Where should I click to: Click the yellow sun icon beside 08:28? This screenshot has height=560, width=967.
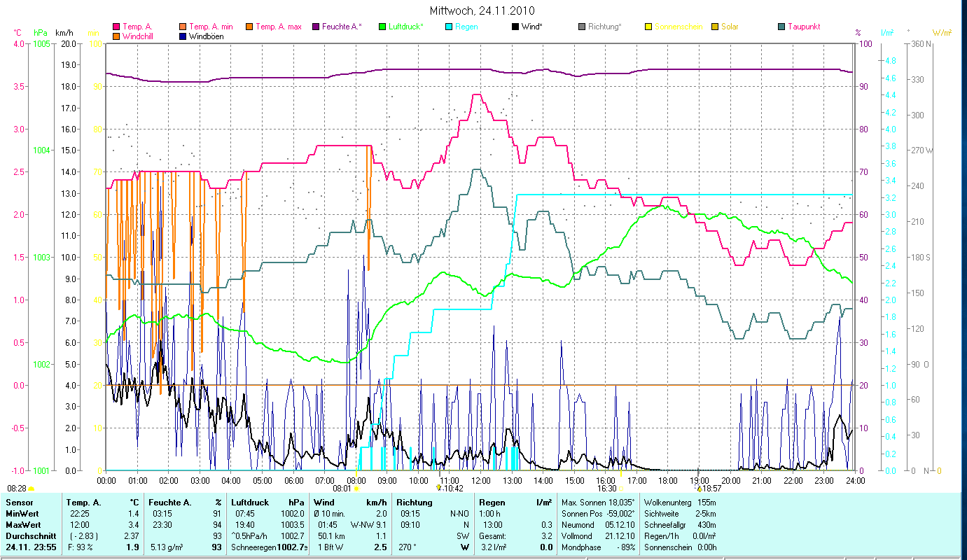32,489
